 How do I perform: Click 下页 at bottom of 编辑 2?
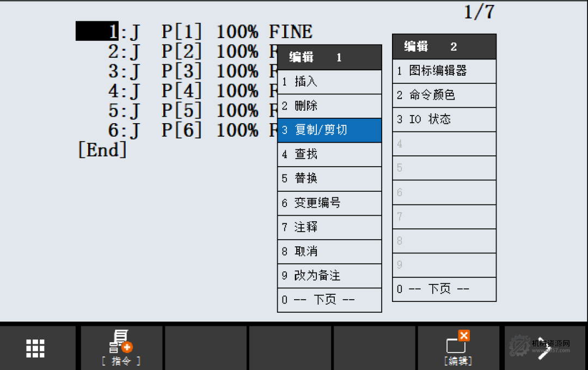pos(444,289)
